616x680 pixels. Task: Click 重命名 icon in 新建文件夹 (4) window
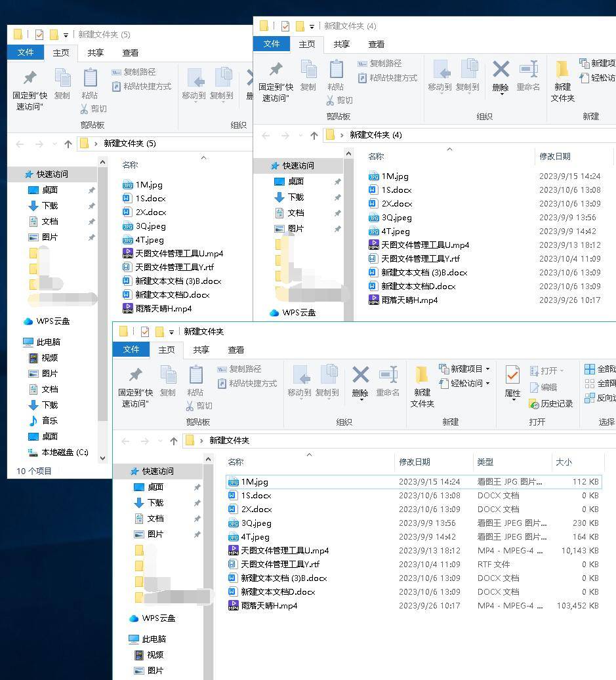[528, 70]
